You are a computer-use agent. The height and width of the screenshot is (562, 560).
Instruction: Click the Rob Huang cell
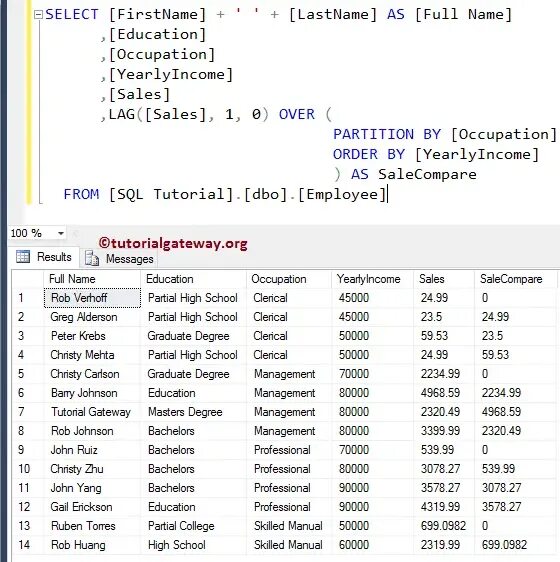coord(92,545)
